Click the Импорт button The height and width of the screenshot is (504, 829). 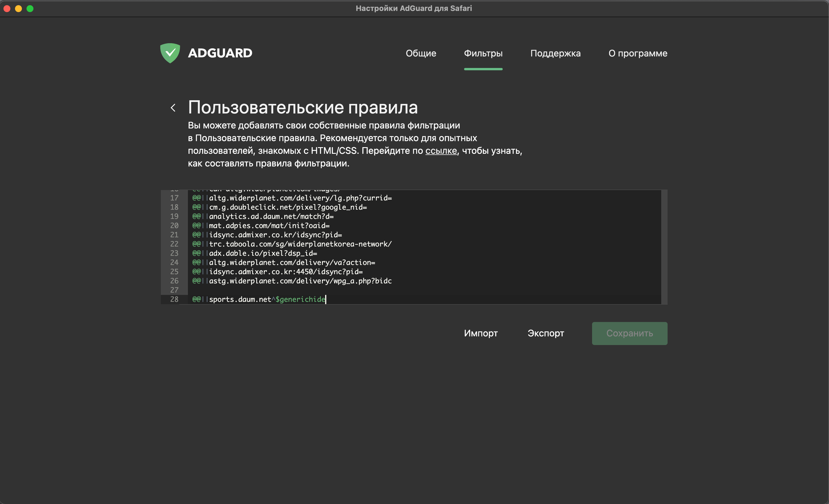(x=481, y=333)
